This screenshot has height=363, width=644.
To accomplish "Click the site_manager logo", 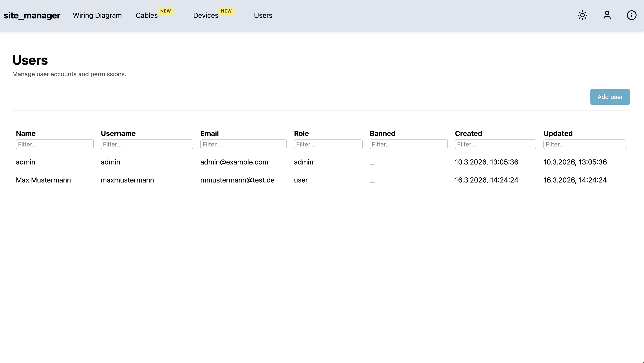I will [32, 16].
